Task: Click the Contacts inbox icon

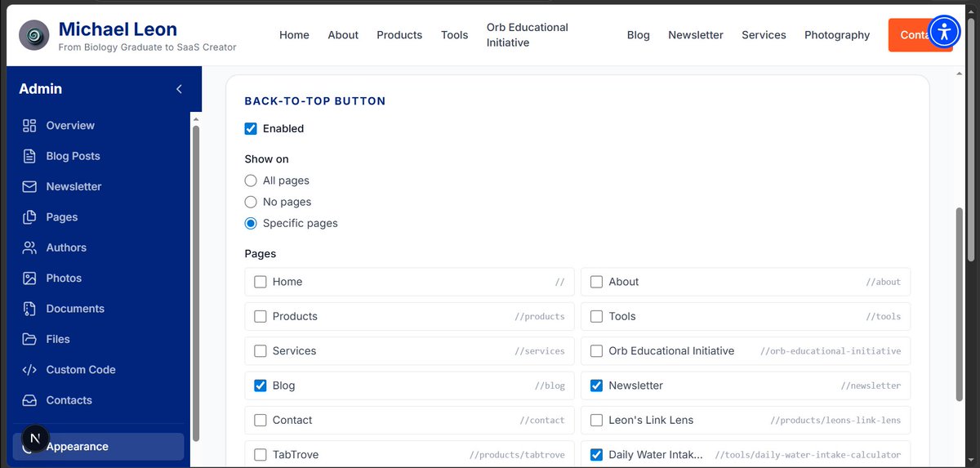Action: pos(29,400)
